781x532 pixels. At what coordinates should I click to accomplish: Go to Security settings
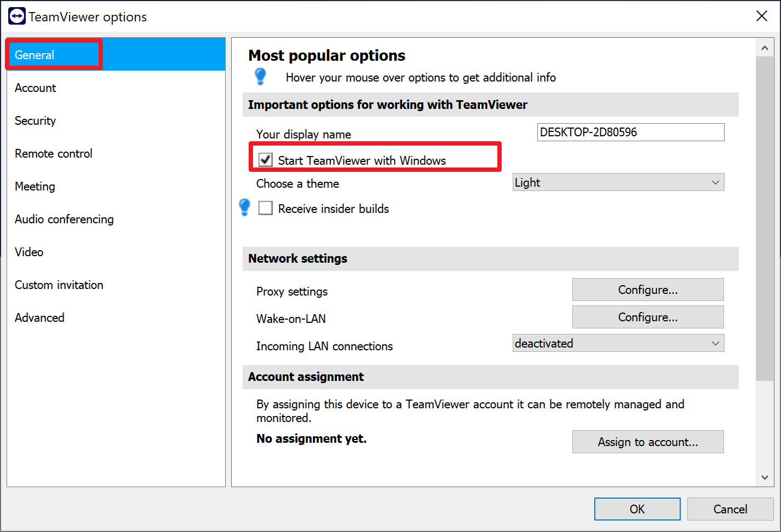pos(116,120)
